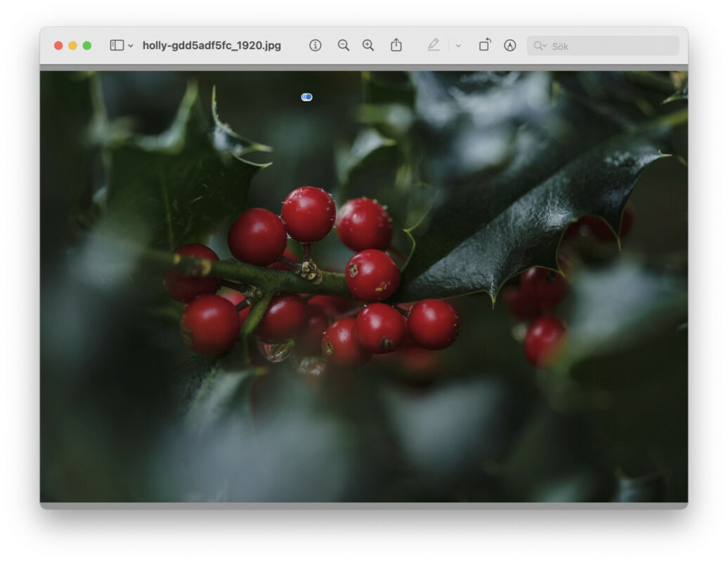Close the Preview window
The image size is (728, 562).
pyautogui.click(x=58, y=46)
